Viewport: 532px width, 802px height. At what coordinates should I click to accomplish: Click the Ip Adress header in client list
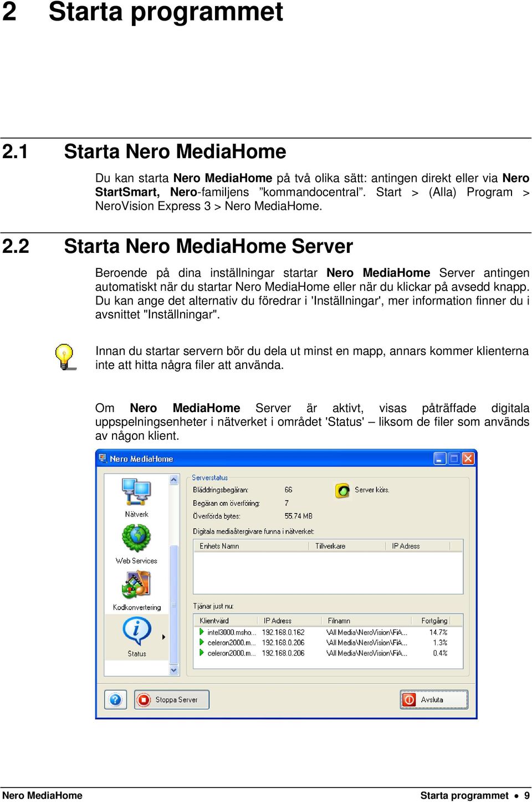pyautogui.click(x=289, y=621)
